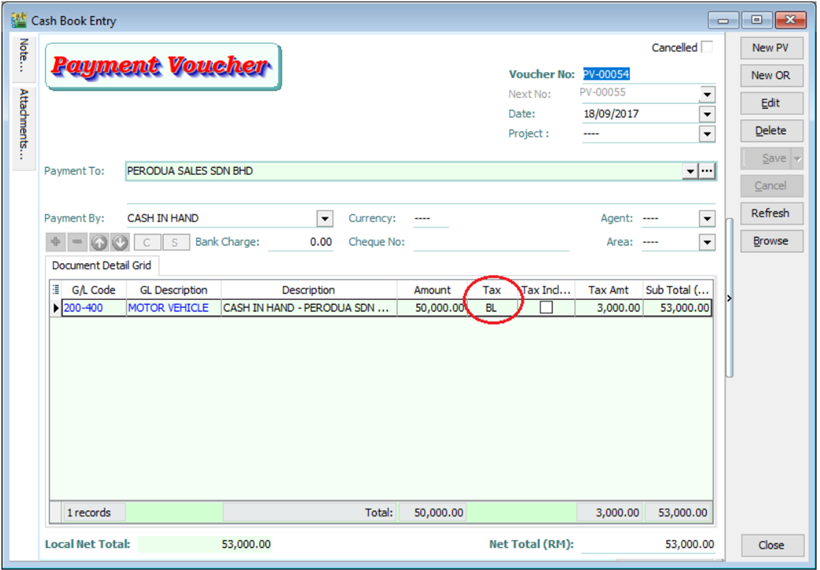Image resolution: width=820 pixels, height=570 pixels.
Task: Collapse the side panel using the arrow splitter
Action: tap(728, 298)
